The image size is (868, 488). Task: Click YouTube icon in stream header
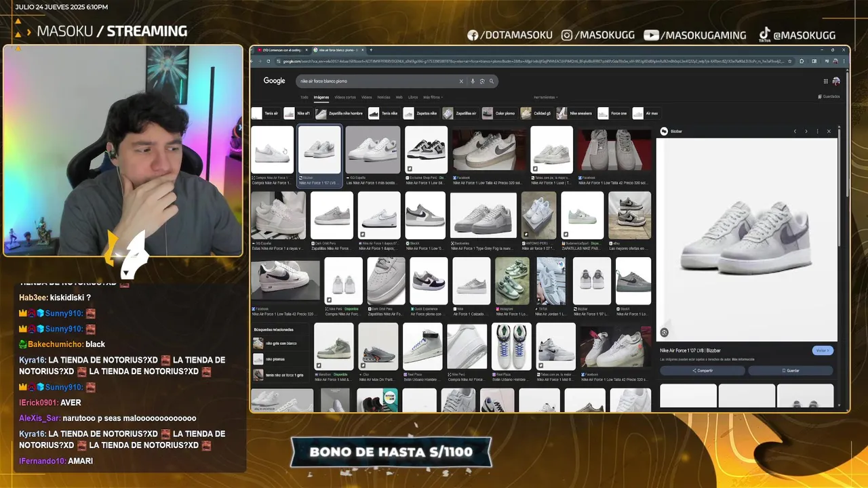coord(650,35)
